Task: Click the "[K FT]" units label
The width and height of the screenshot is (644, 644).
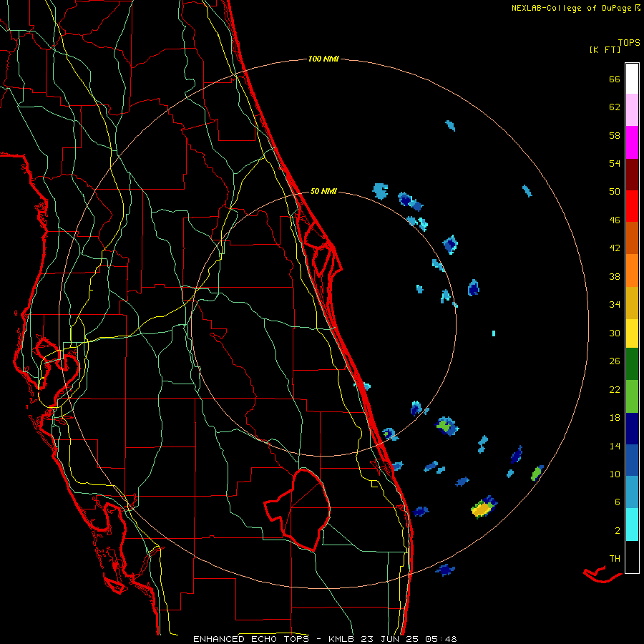Action: point(605,49)
